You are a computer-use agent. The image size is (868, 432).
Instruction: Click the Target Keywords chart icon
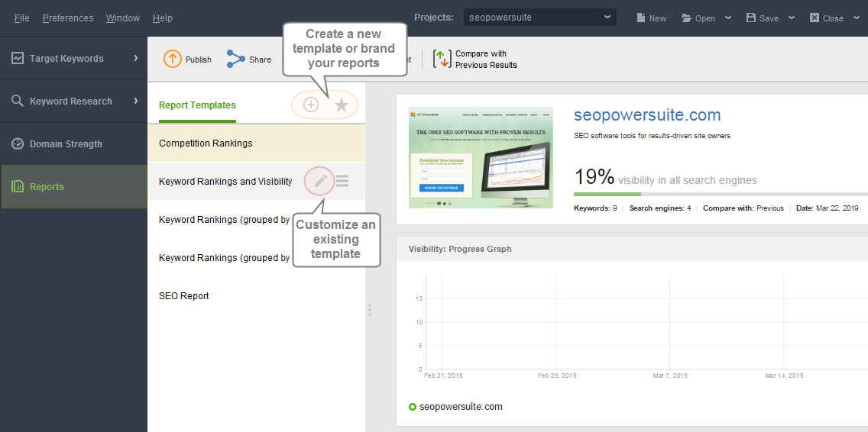tap(18, 58)
